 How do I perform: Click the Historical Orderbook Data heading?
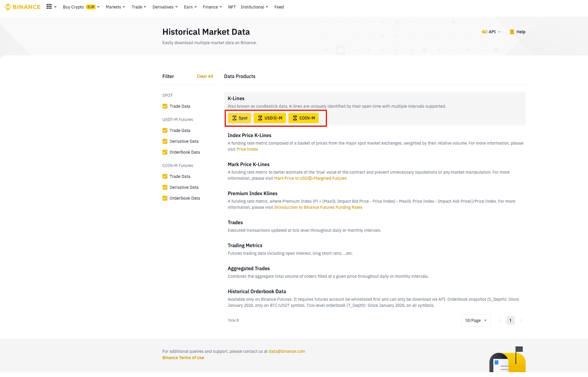coord(257,291)
